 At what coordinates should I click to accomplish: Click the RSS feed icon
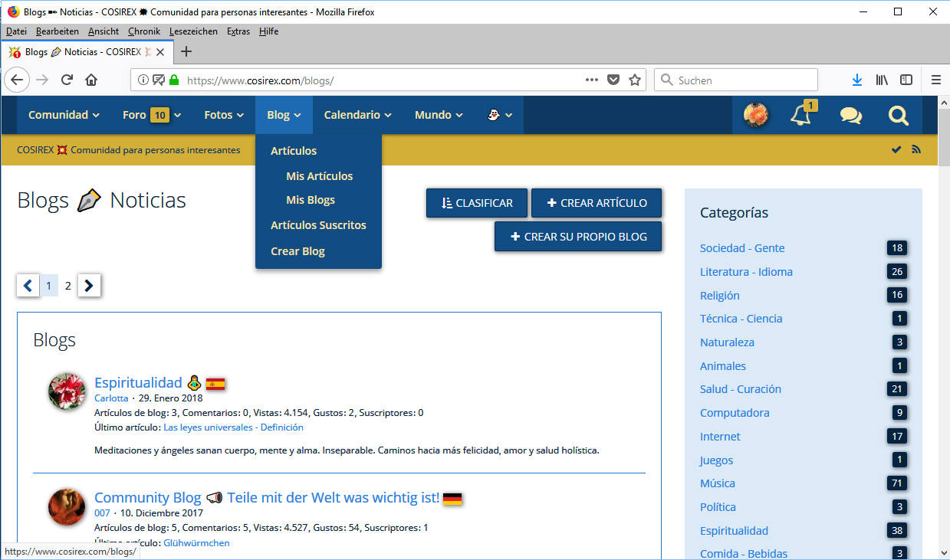[915, 149]
